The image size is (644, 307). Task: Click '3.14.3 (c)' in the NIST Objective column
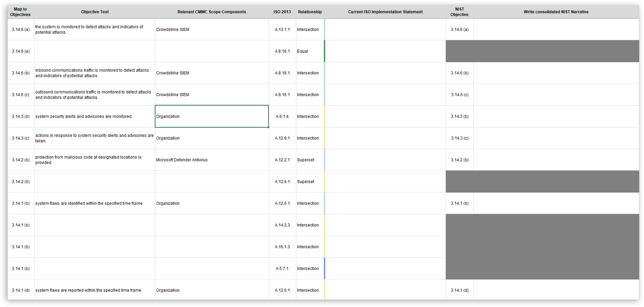[459, 138]
